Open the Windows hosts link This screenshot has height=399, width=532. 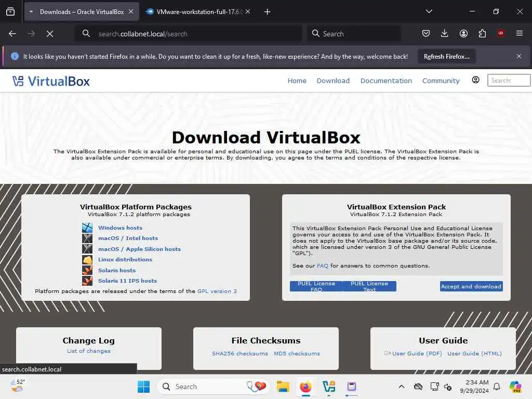click(x=120, y=228)
